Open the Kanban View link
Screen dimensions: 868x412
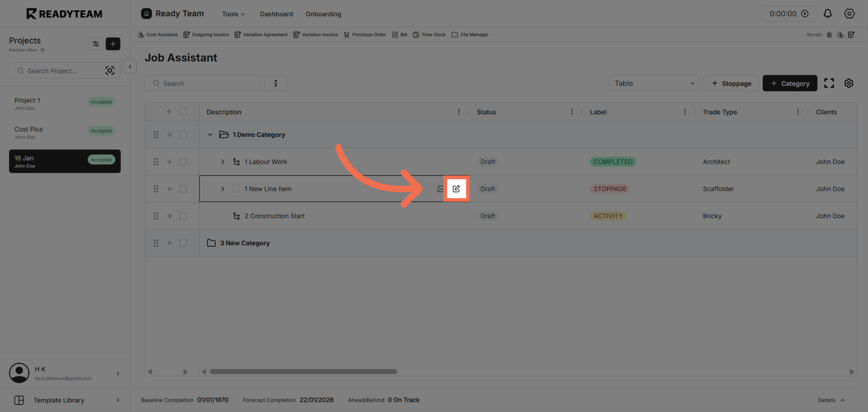pyautogui.click(x=26, y=50)
